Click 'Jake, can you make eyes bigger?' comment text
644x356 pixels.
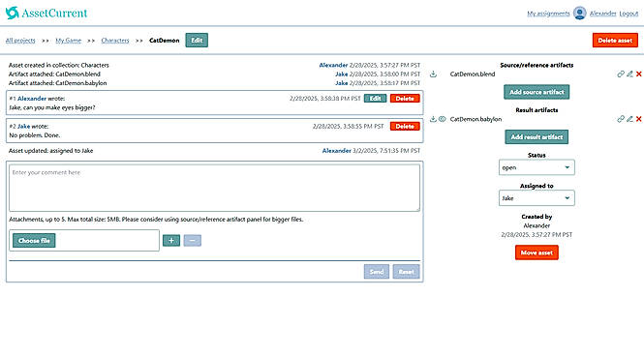[x=51, y=107]
